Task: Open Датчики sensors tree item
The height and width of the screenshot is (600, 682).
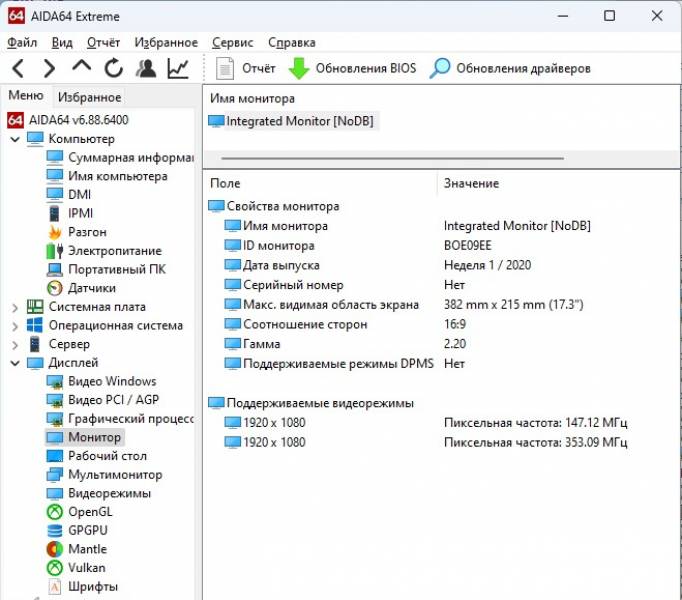Action: click(81, 288)
